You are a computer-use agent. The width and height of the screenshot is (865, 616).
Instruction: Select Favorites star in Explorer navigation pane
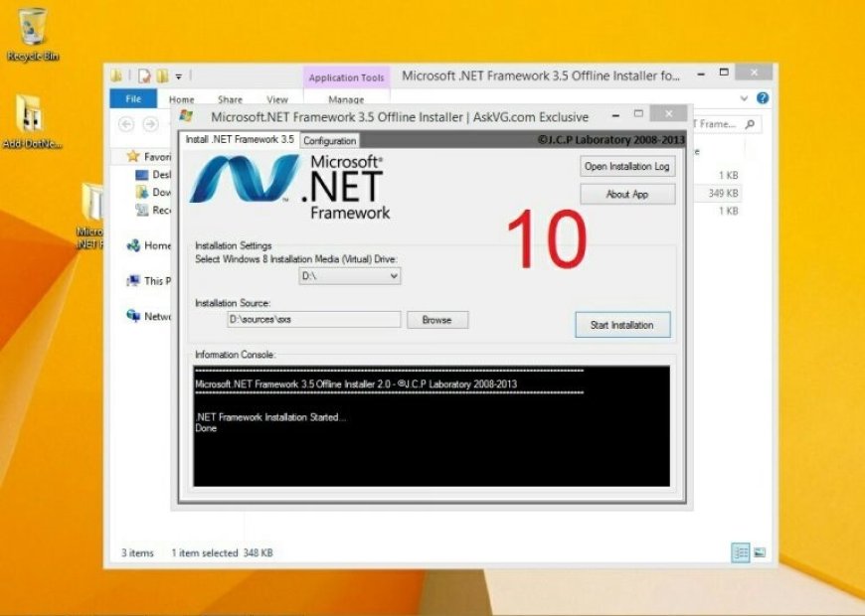(x=133, y=157)
